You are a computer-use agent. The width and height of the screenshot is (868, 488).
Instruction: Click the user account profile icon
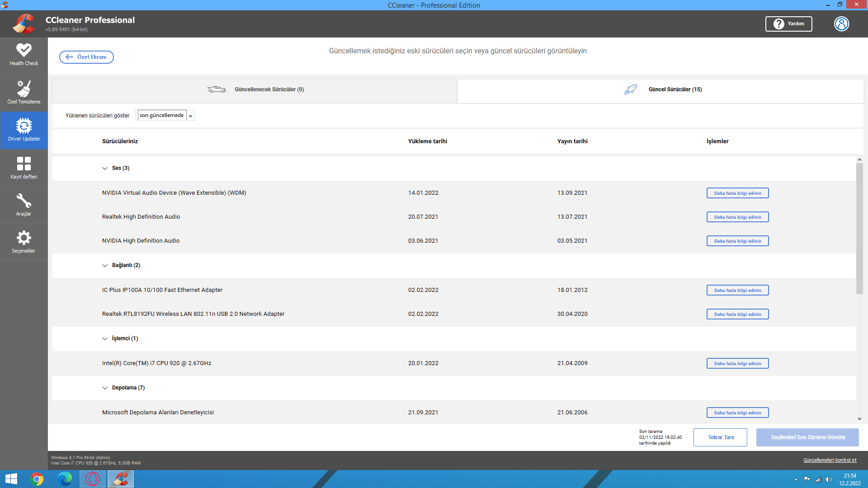point(841,24)
